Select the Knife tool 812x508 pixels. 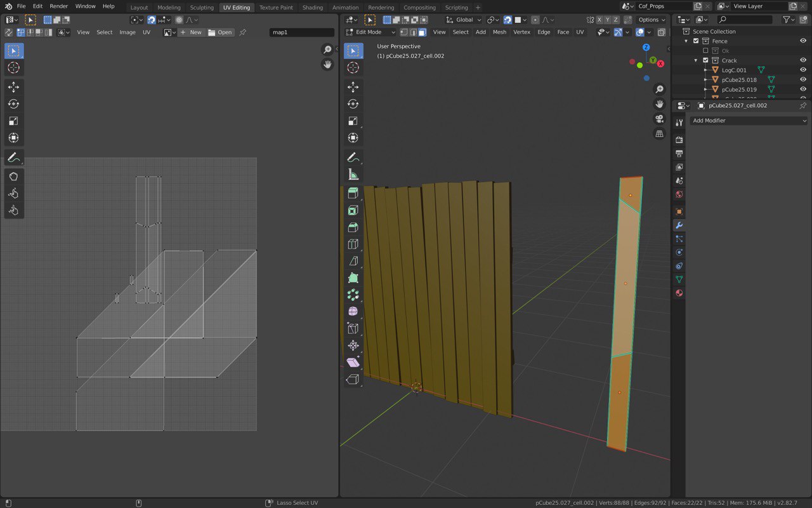(x=353, y=261)
